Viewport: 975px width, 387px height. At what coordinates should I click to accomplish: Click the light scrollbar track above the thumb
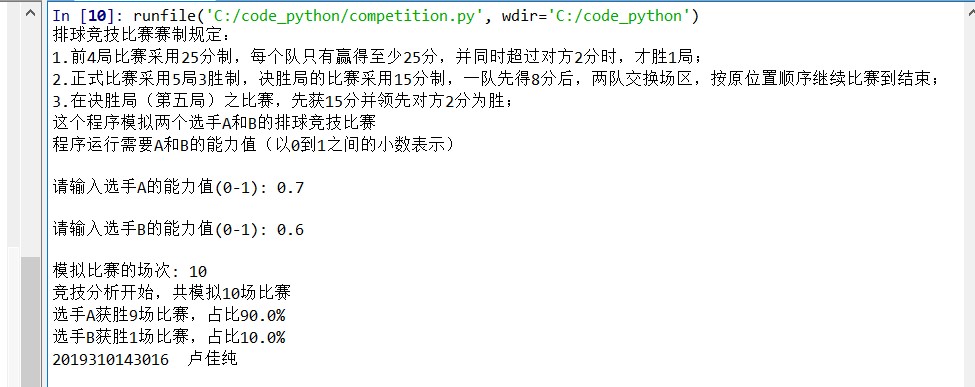click(x=32, y=139)
